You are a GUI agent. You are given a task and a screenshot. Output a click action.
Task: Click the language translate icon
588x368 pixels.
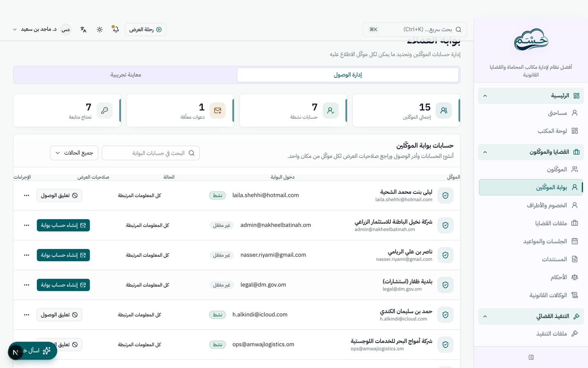(83, 29)
